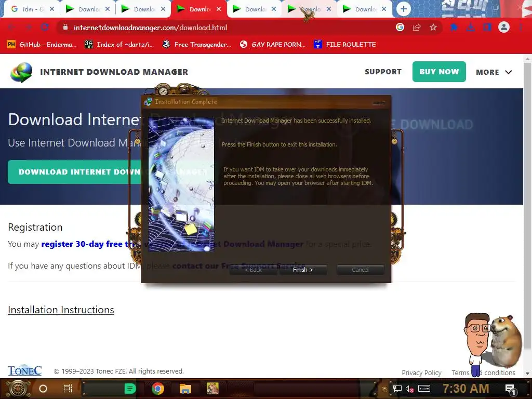Click '© 1999–2023 Tonec FZE. All rights reserved.' text
The height and width of the screenshot is (399, 532).
119,371
